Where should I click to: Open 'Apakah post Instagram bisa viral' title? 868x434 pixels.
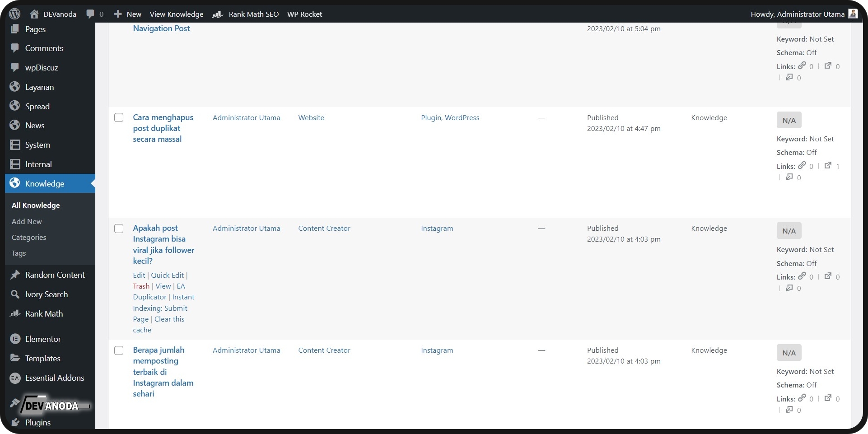[163, 244]
